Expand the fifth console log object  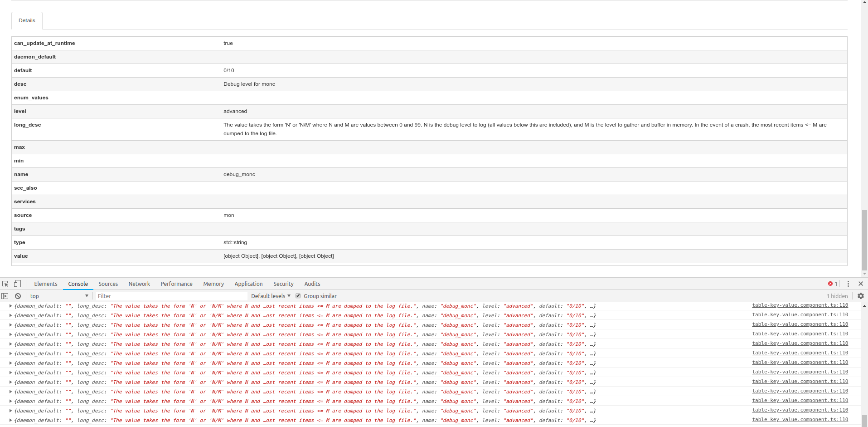(10, 344)
